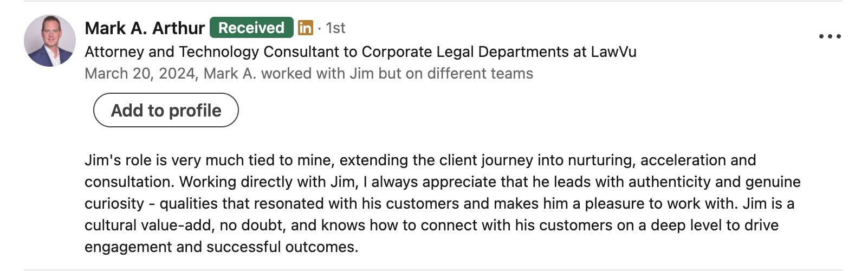Image resolution: width=868 pixels, height=271 pixels.
Task: Open the three-dot more options menu
Action: pyautogui.click(x=830, y=36)
